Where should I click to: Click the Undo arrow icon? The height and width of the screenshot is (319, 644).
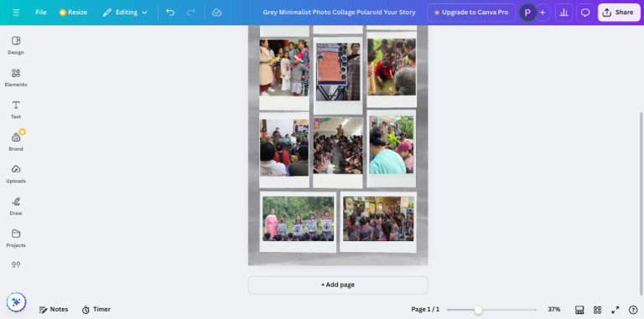point(170,13)
